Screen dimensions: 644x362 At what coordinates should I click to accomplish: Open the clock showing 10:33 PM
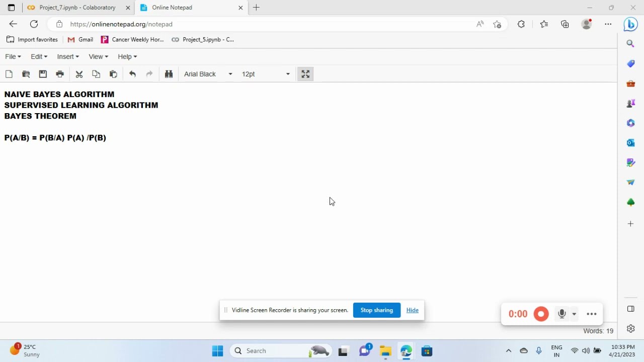pyautogui.click(x=623, y=351)
